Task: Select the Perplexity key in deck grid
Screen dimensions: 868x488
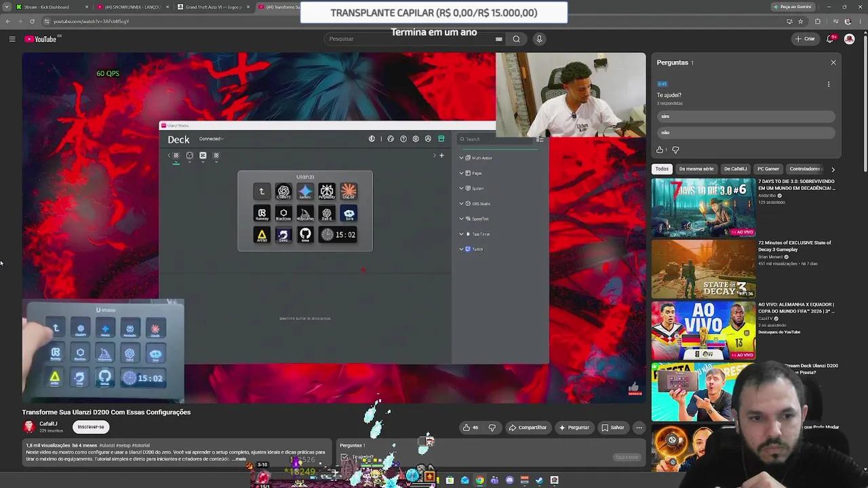Action: tap(327, 192)
